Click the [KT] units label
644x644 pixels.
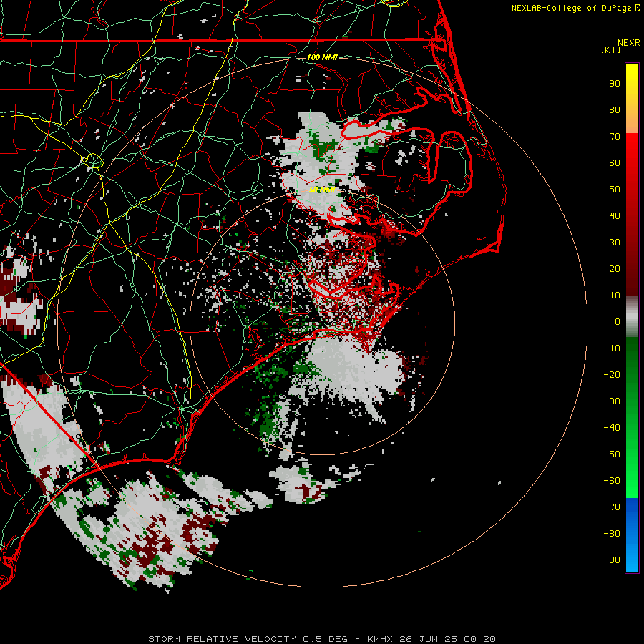pyautogui.click(x=611, y=49)
